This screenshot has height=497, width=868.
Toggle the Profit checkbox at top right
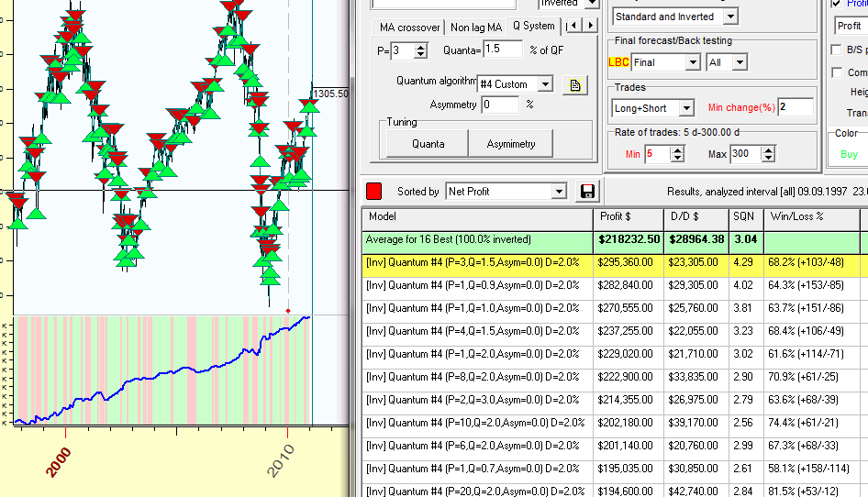[836, 4]
